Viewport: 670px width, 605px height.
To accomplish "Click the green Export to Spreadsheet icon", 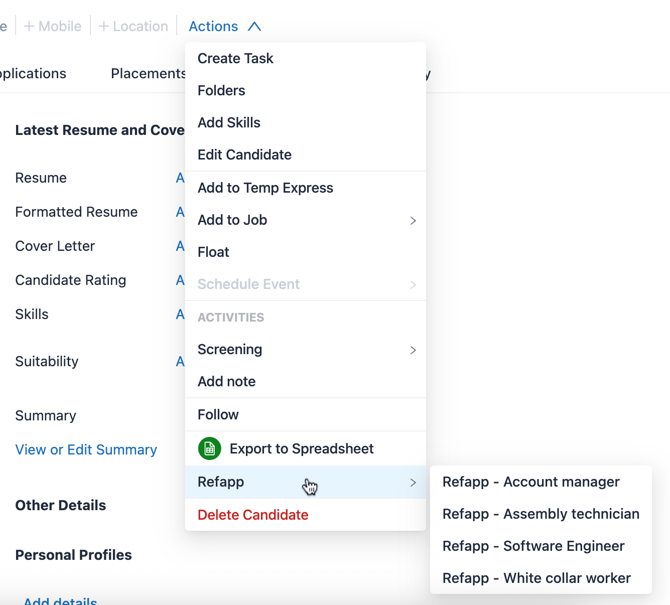I will [x=209, y=449].
